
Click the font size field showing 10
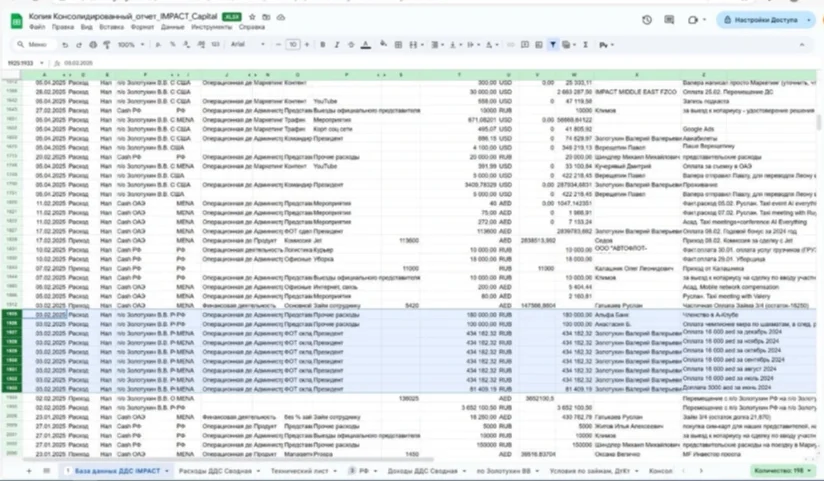coord(293,45)
